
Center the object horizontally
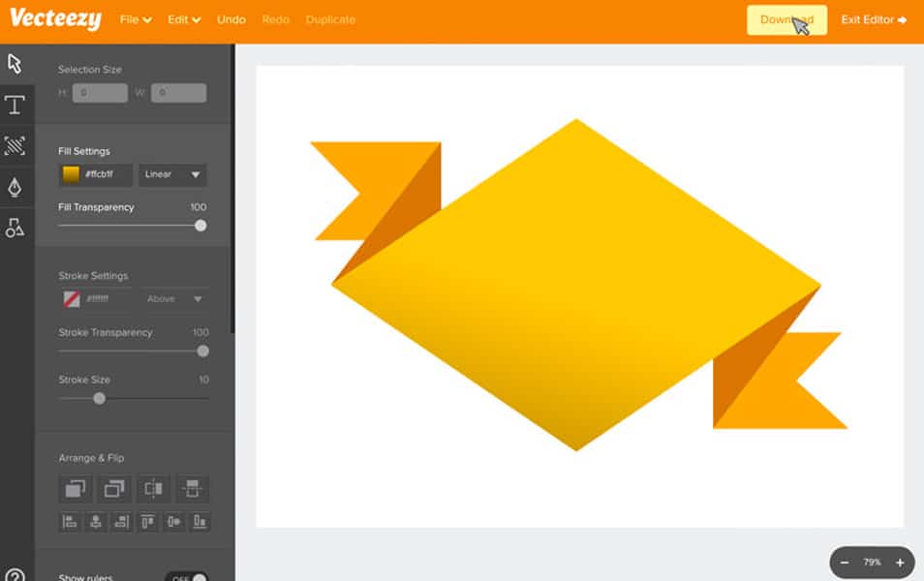pyautogui.click(x=96, y=522)
